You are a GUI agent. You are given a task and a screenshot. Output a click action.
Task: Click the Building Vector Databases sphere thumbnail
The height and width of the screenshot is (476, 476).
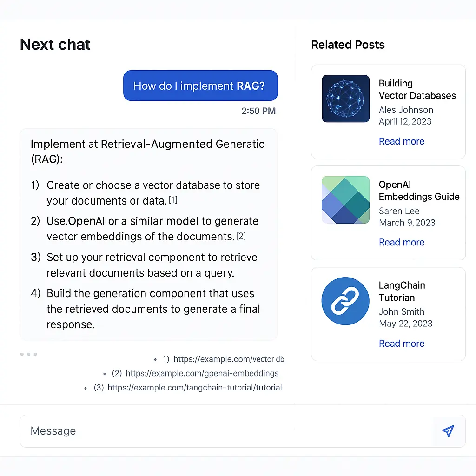tap(345, 98)
